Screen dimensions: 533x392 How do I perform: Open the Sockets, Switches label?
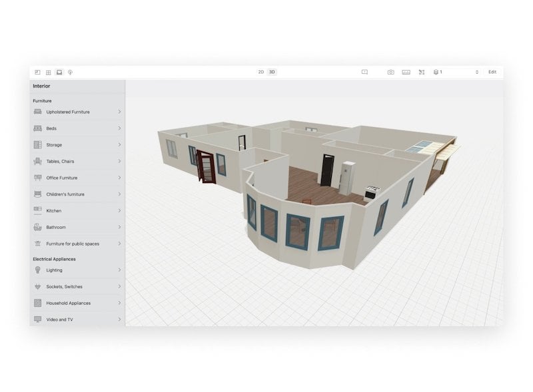point(64,287)
